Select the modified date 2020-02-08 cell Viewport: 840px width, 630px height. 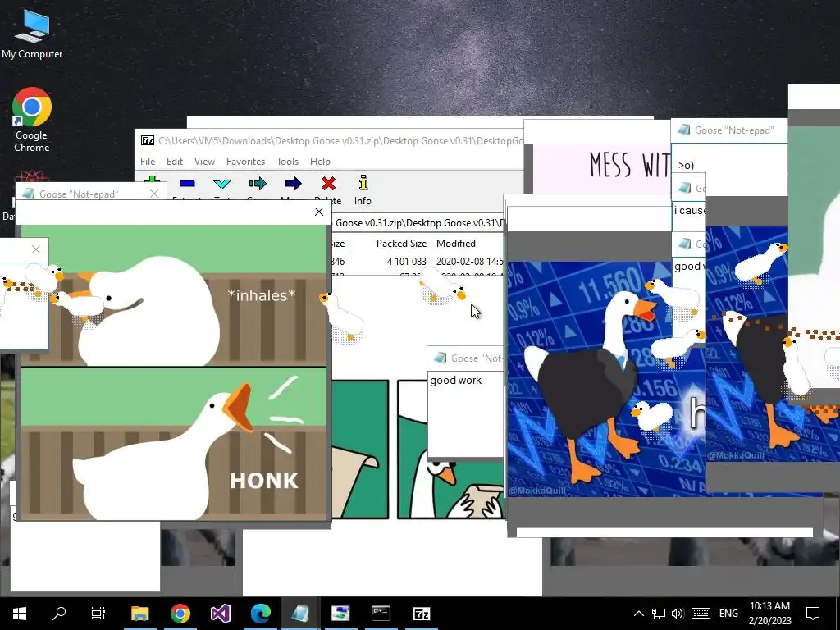(x=469, y=262)
